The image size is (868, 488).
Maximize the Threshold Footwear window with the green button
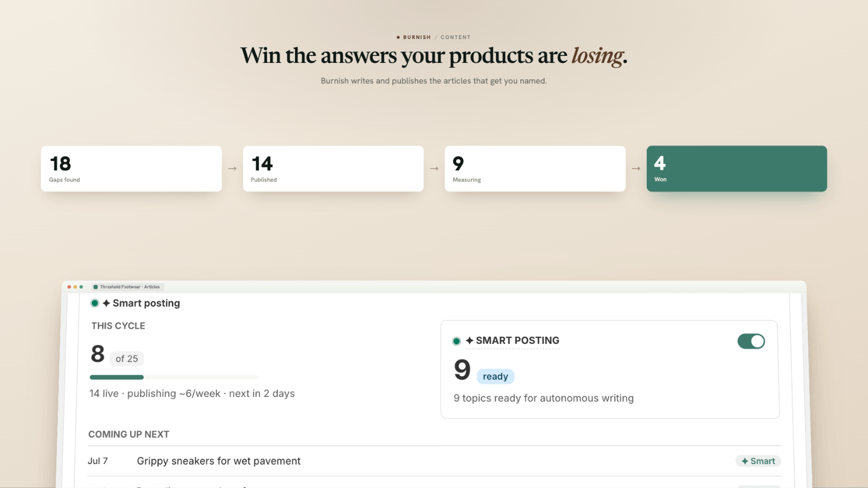[81, 287]
